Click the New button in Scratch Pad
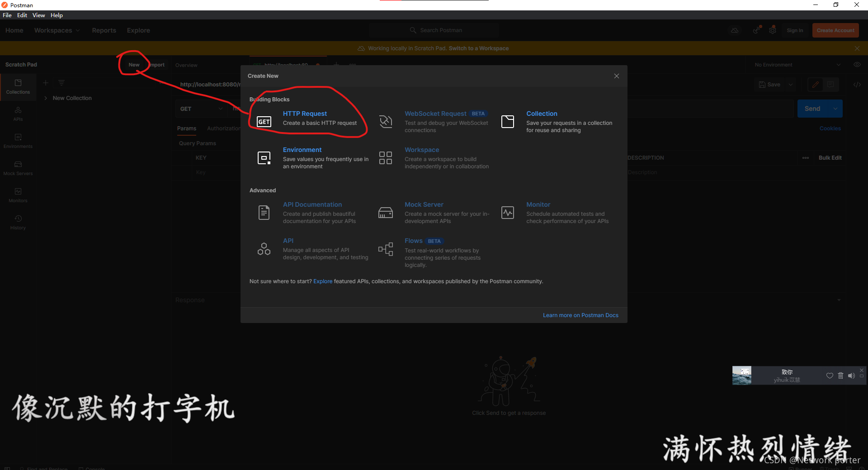 click(x=134, y=65)
